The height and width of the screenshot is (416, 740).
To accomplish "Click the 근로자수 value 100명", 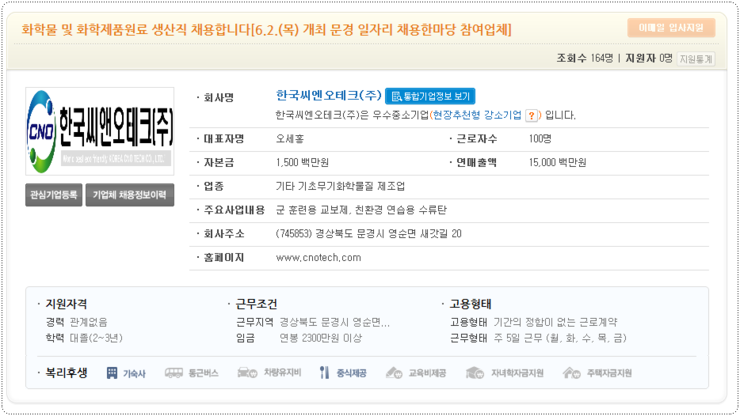I will (x=540, y=139).
